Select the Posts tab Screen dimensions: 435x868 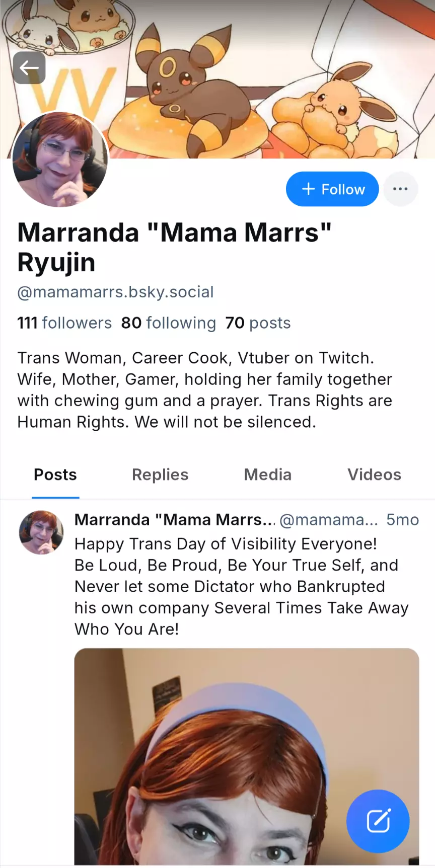[x=55, y=475]
